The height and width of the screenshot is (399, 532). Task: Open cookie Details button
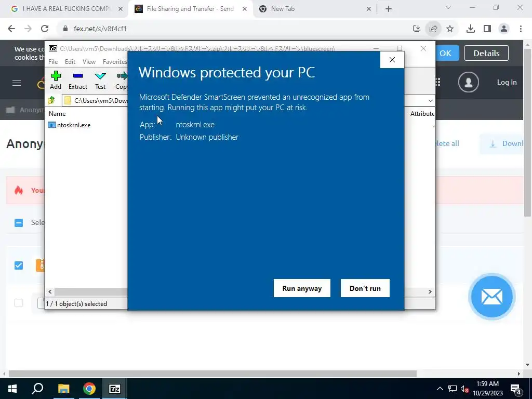coord(486,53)
